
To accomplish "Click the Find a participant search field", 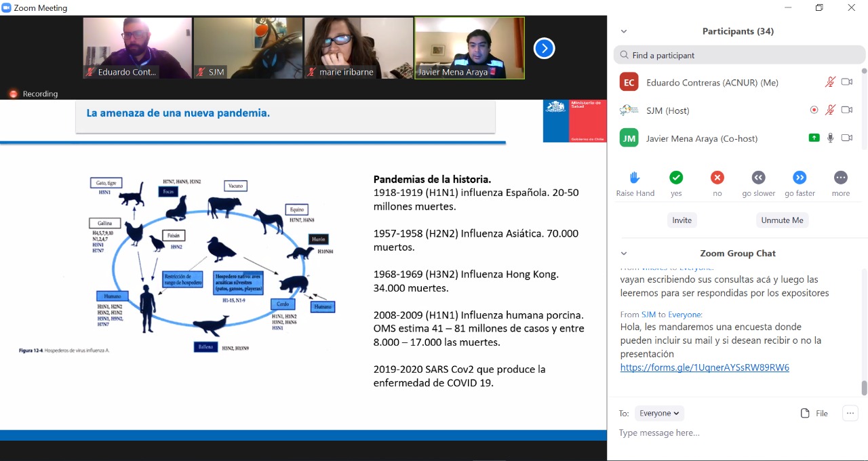I will click(x=739, y=55).
